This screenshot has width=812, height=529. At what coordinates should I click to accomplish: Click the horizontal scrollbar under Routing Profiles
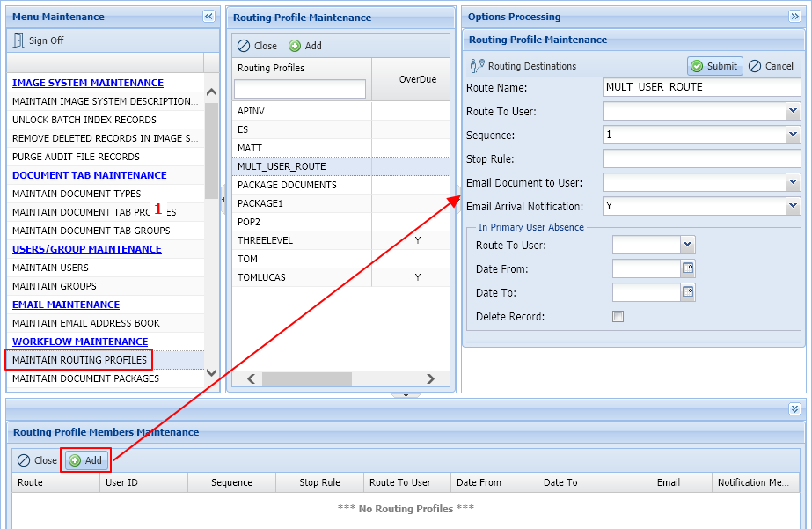pyautogui.click(x=307, y=378)
